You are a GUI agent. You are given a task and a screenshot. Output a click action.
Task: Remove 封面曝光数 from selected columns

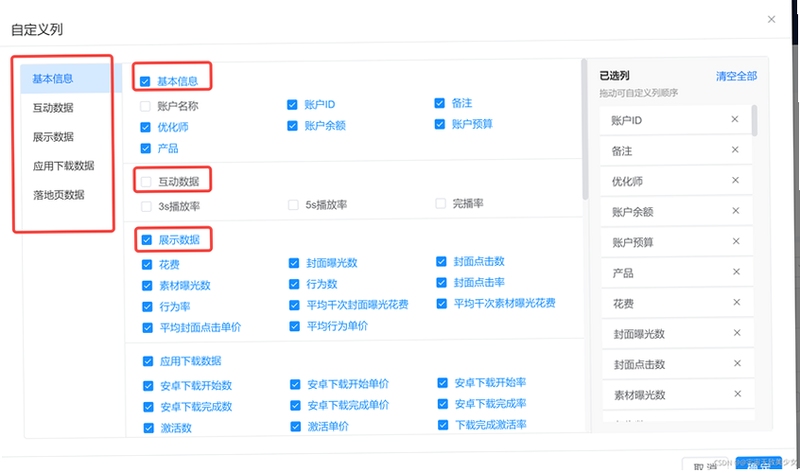737,333
